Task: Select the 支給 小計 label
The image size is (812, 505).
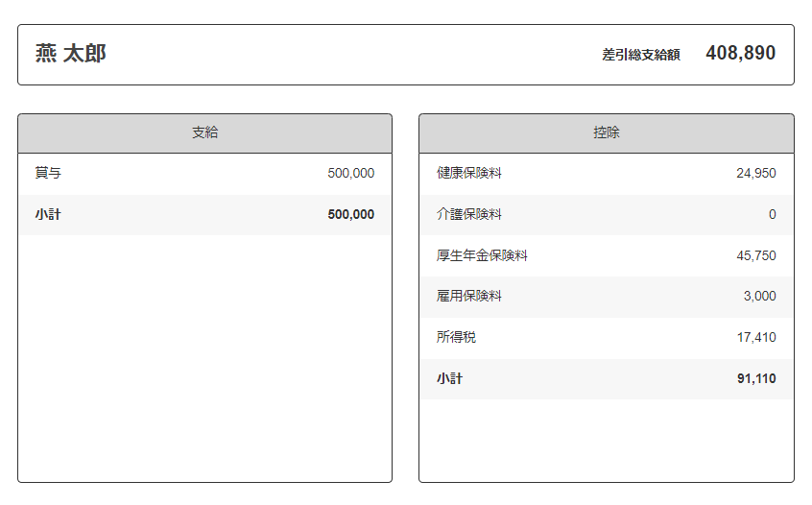Action: click(x=48, y=214)
